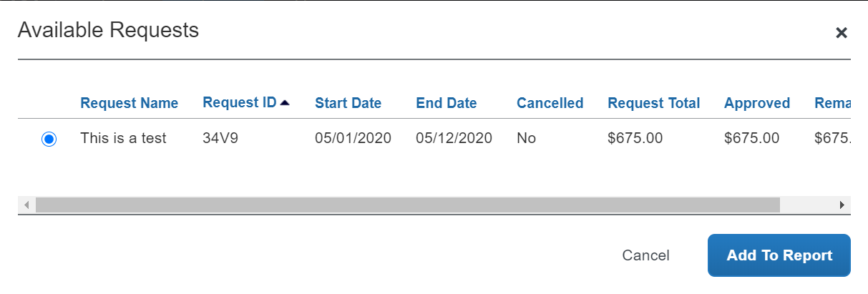
Task: Close the Available Requests dialog
Action: coord(842,33)
